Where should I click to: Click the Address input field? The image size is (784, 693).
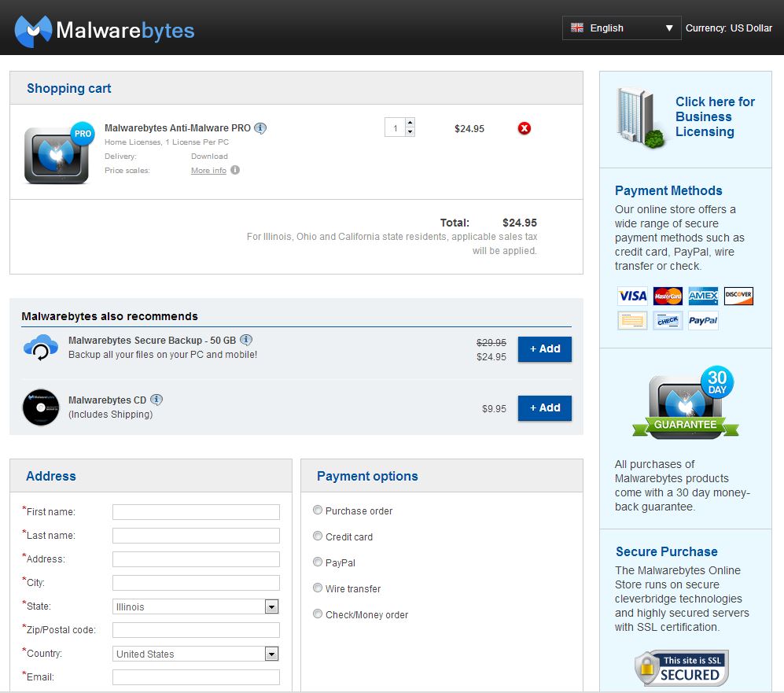click(x=196, y=559)
